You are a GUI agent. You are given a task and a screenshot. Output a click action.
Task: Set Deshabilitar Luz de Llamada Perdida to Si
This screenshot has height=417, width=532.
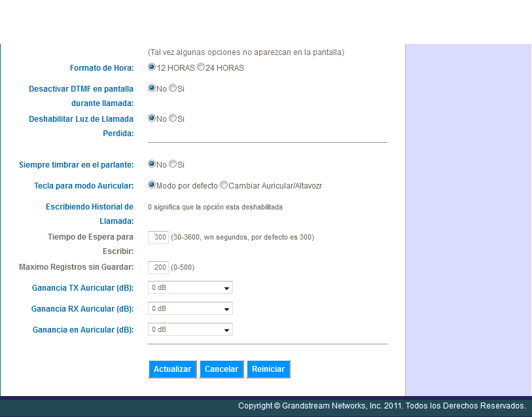tap(173, 118)
